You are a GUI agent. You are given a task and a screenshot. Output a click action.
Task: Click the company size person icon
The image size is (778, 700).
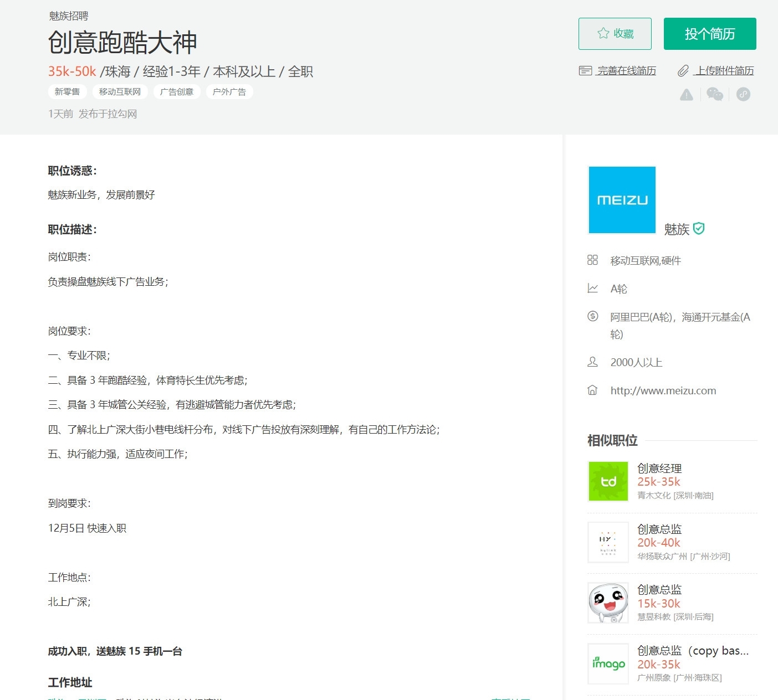593,362
